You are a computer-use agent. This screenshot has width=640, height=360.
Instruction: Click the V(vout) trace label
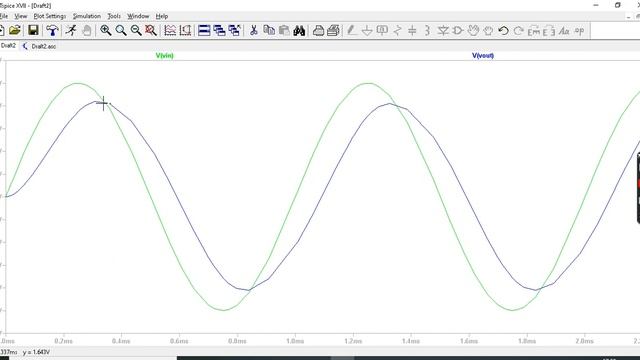click(483, 56)
